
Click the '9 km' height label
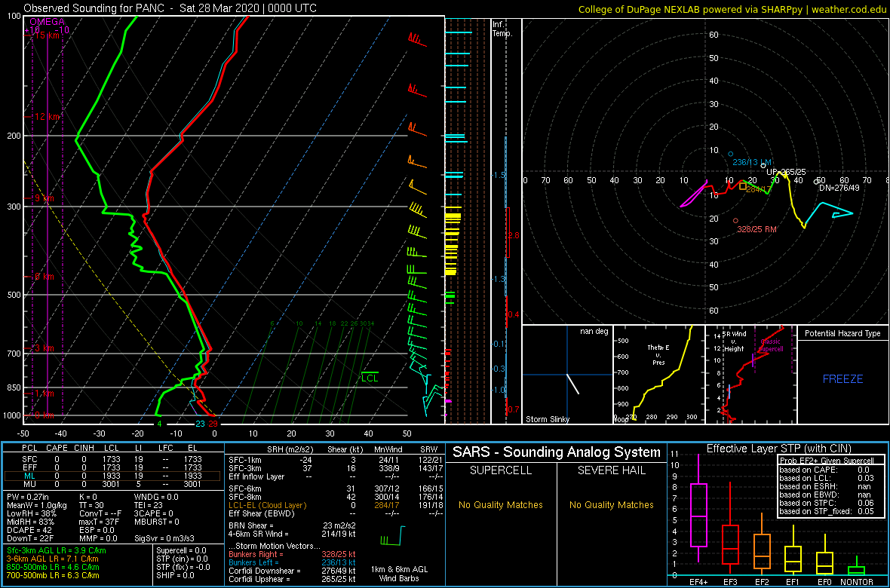point(44,198)
